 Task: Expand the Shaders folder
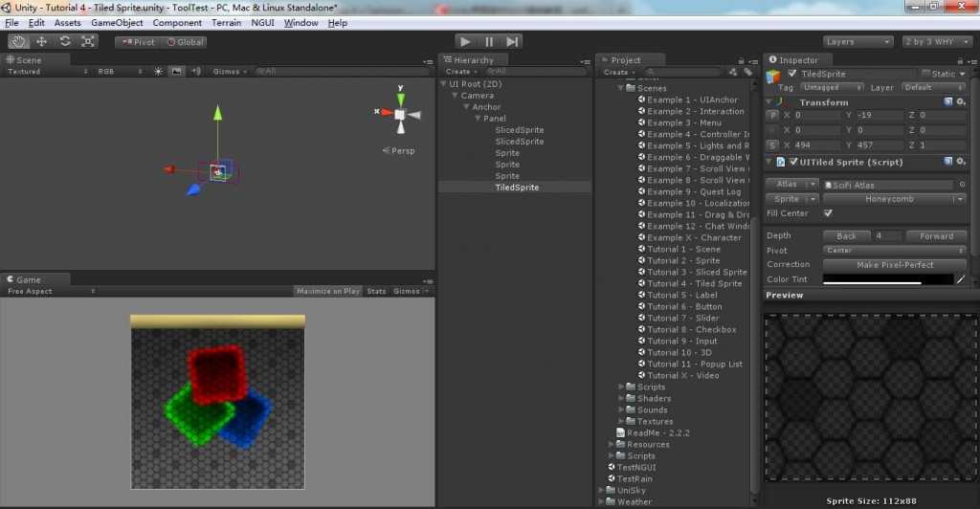tap(621, 398)
